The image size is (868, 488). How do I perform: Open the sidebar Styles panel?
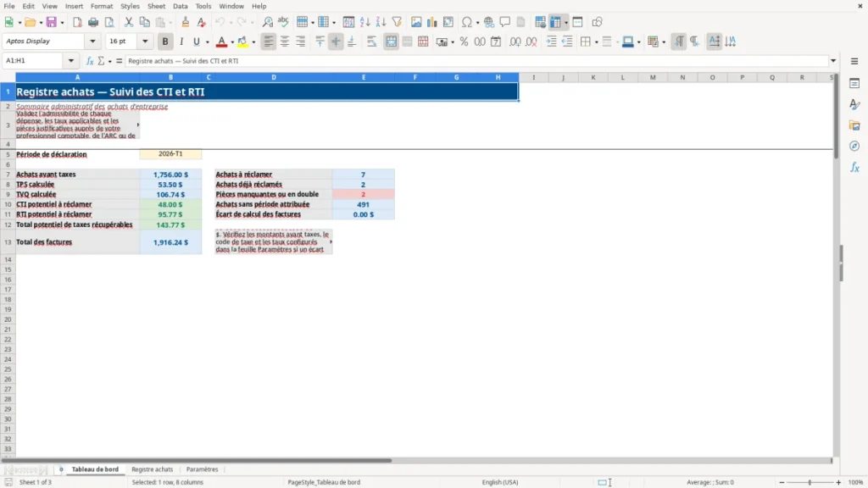(x=854, y=104)
